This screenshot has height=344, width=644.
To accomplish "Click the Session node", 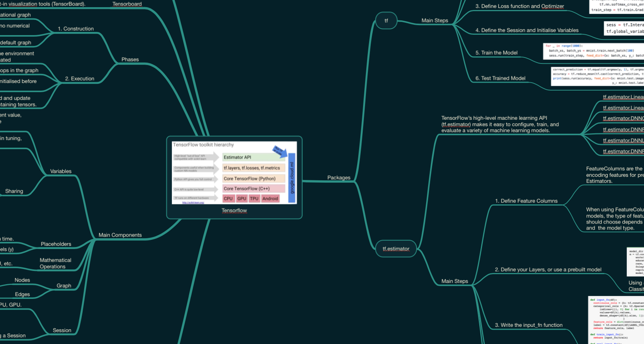I will tap(62, 330).
